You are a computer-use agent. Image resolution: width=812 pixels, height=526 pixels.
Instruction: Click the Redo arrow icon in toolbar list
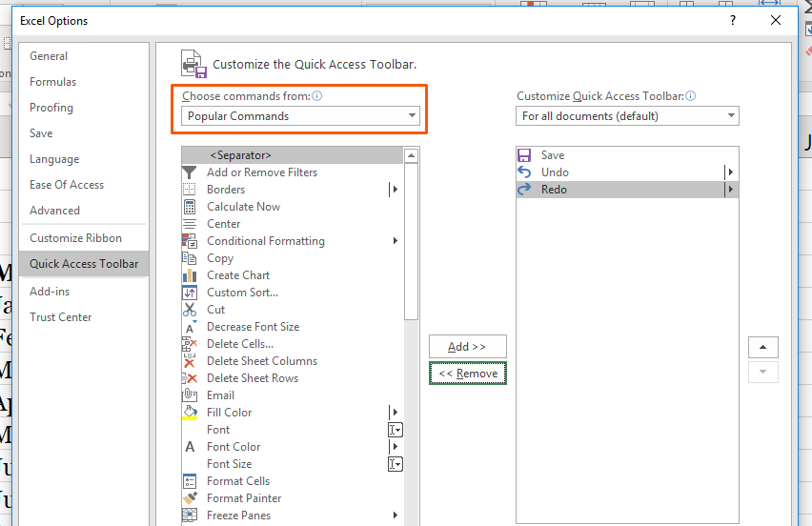(524, 190)
